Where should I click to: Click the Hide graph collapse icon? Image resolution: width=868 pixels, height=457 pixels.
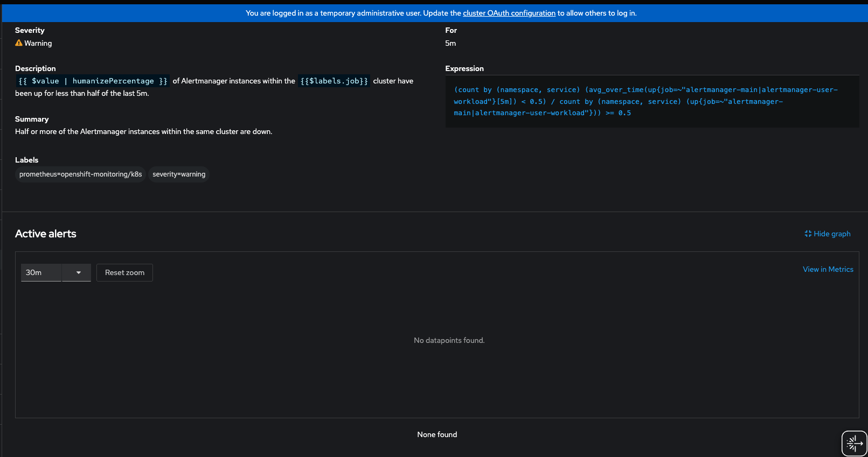[x=808, y=234]
